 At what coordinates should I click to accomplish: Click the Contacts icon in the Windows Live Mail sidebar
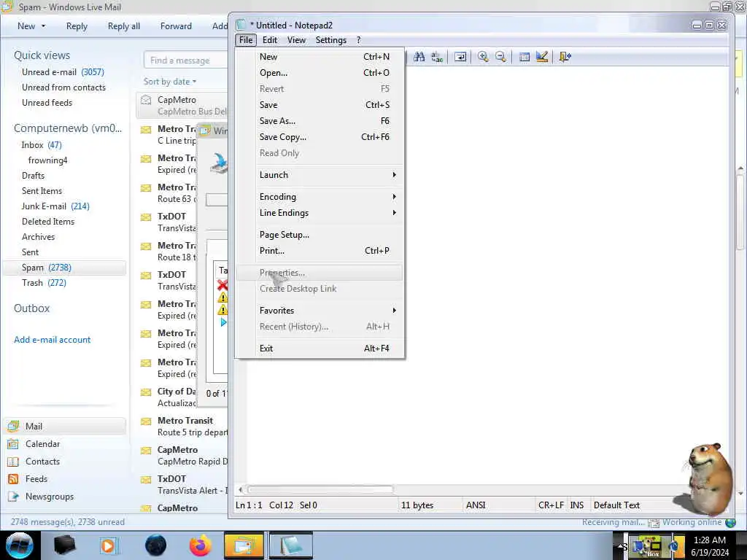pos(13,462)
